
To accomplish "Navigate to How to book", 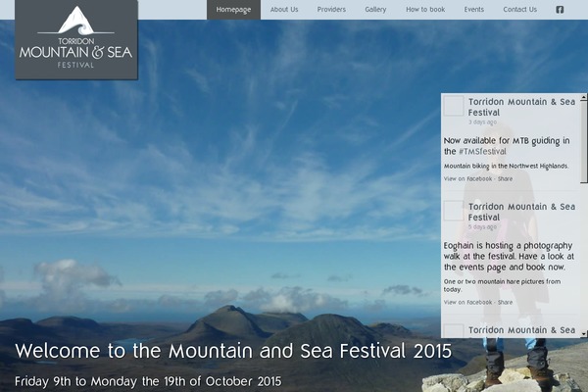I will 425,10.
